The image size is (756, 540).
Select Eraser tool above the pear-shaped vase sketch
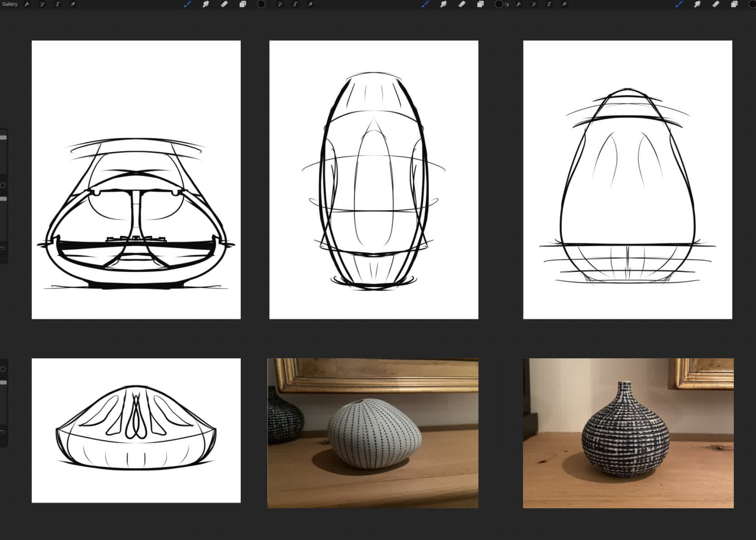click(x=716, y=4)
